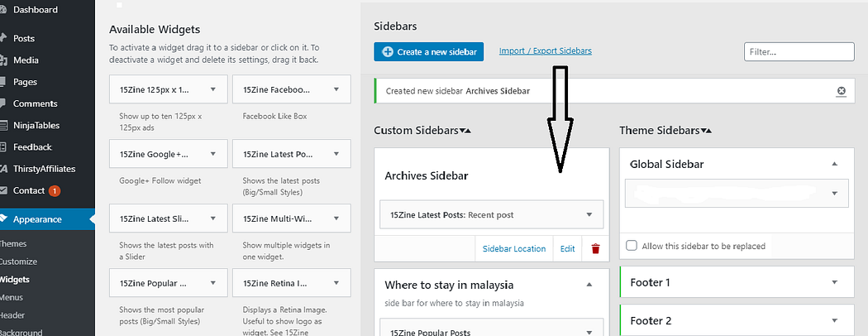The image size is (868, 336).
Task: Dismiss the Created new sidebar notice
Action: click(842, 91)
